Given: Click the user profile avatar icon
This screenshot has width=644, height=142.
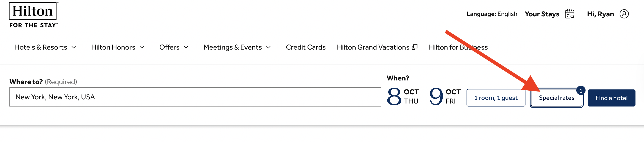Looking at the screenshot, I should pyautogui.click(x=624, y=14).
